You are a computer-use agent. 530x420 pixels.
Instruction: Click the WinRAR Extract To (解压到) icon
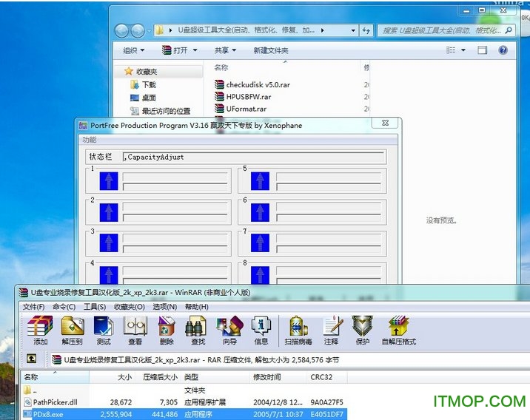point(72,331)
